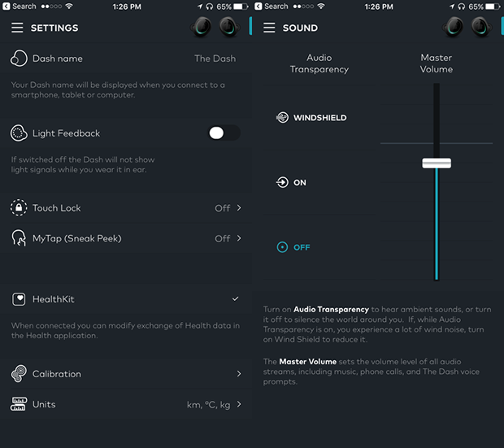Tap The Dash name value

point(215,59)
